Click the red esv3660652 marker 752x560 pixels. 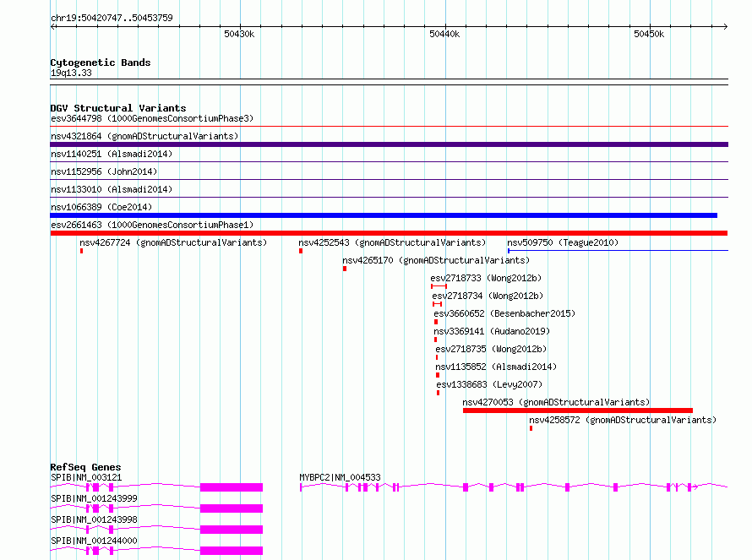[x=436, y=322]
